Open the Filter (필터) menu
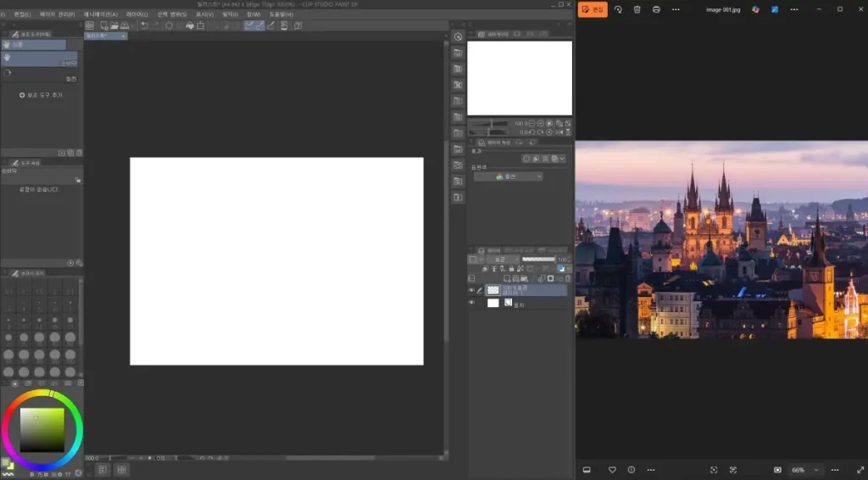This screenshot has height=480, width=868. point(230,14)
